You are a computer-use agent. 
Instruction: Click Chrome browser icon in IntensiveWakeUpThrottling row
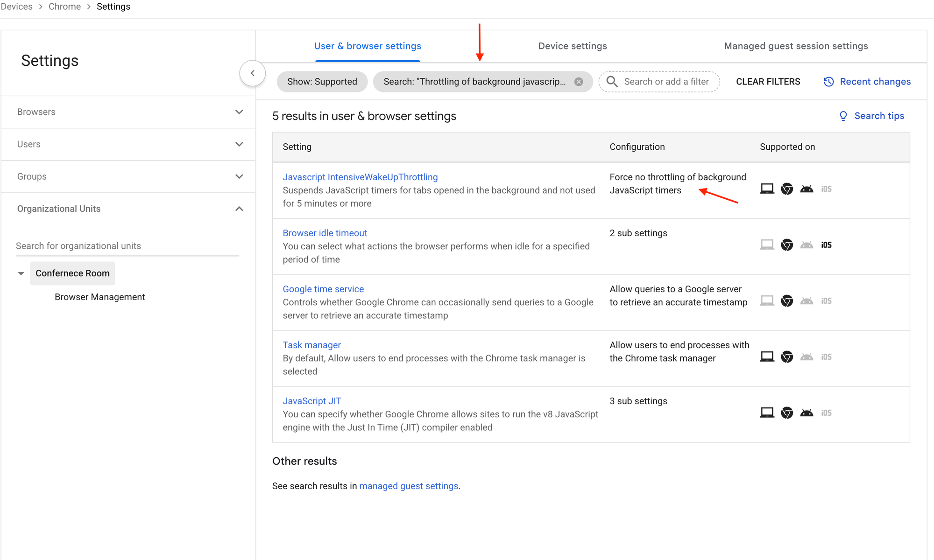pos(787,189)
